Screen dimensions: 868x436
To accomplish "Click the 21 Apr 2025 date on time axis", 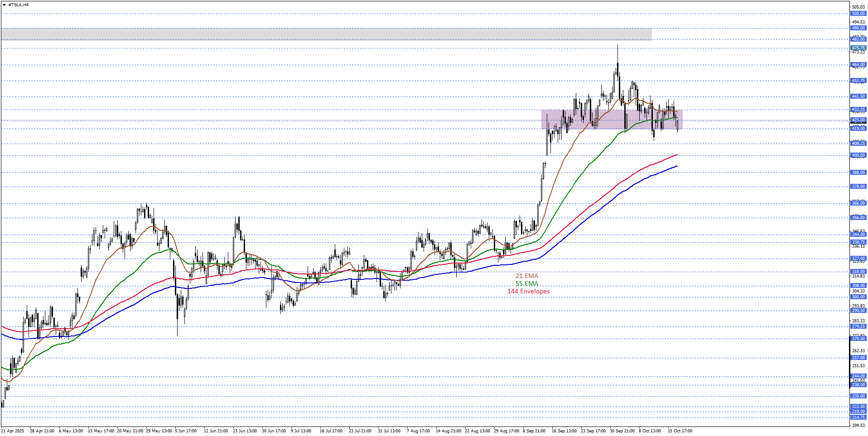I will tap(13, 431).
